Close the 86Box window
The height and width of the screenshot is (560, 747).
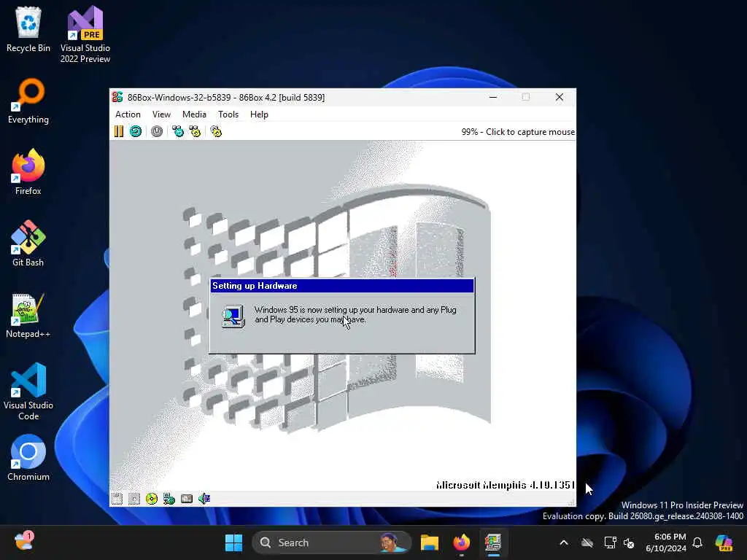pos(560,97)
